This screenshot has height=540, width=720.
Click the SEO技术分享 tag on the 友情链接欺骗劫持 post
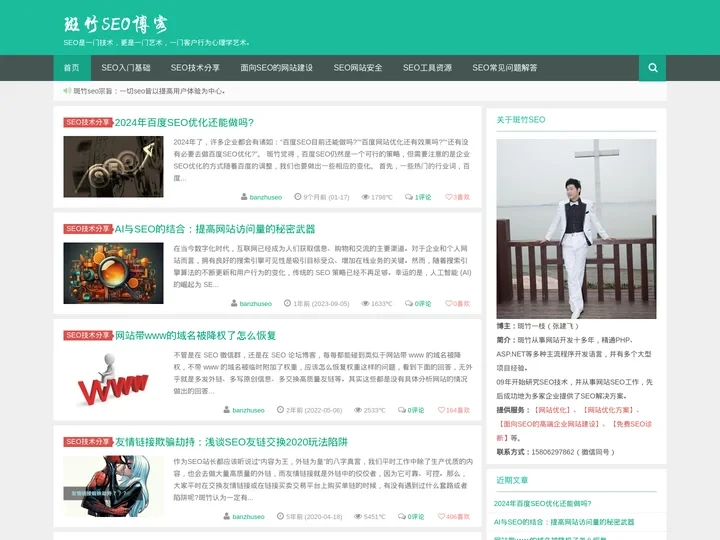88,442
